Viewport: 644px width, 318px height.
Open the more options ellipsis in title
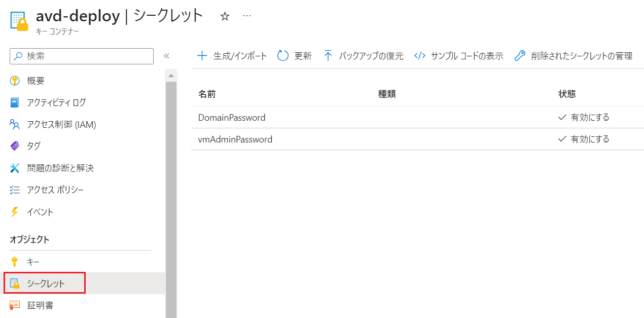pos(247,16)
